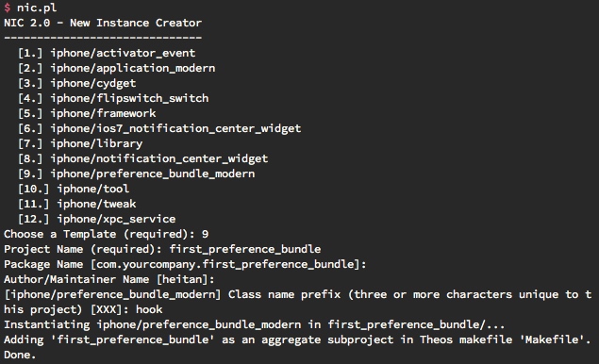Click the iphone/cydget template entry
599x364 pixels.
(x=76, y=83)
